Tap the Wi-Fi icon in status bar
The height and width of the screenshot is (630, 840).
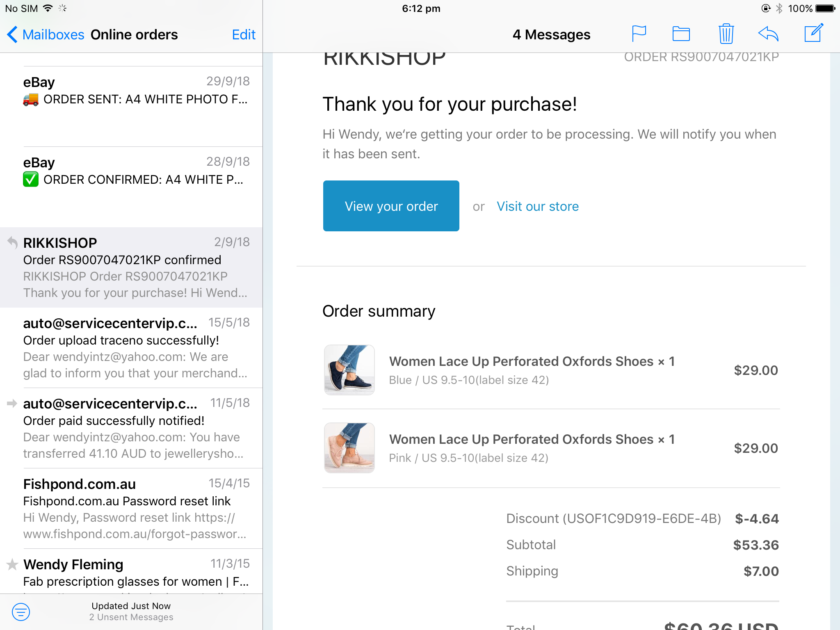click(x=48, y=8)
